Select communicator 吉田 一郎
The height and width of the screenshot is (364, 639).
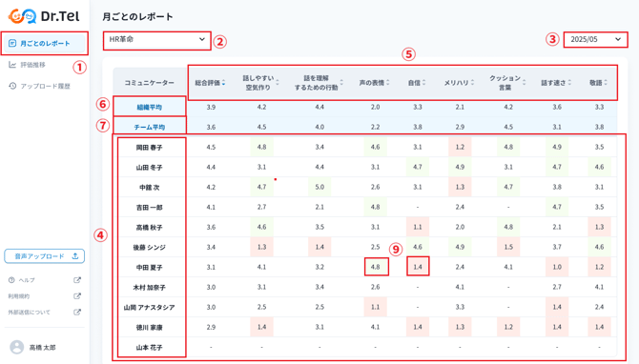pos(149,207)
